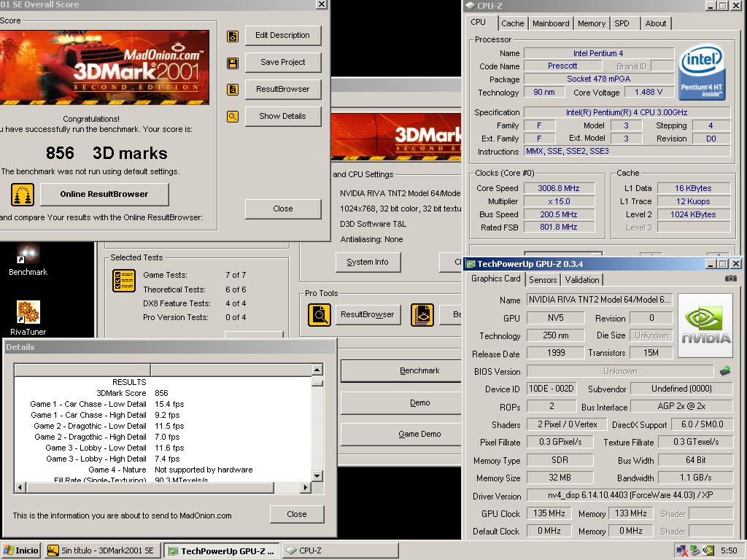This screenshot has height=560, width=747.
Task: Click the Online ResultBrowser button
Action: pos(104,194)
